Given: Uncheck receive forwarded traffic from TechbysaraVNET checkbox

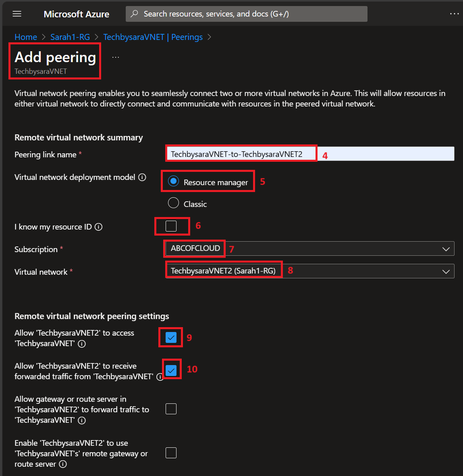Looking at the screenshot, I should pos(171,370).
